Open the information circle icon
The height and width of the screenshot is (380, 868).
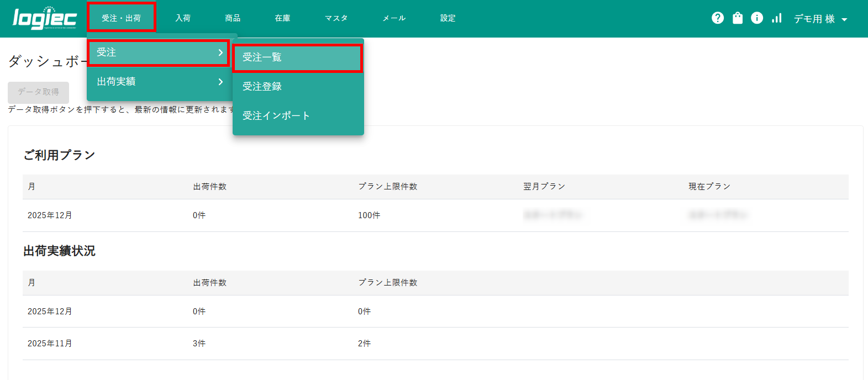click(756, 18)
